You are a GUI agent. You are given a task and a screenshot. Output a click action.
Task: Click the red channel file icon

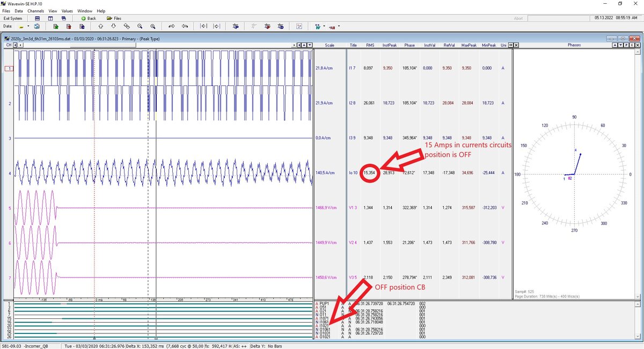pos(69,26)
